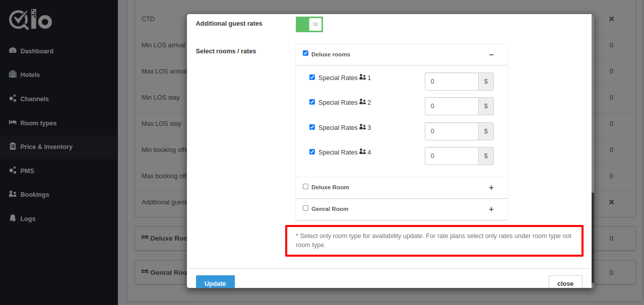Click the Deluxe Room bed icon in background panel
644x305 pixels.
point(145,238)
